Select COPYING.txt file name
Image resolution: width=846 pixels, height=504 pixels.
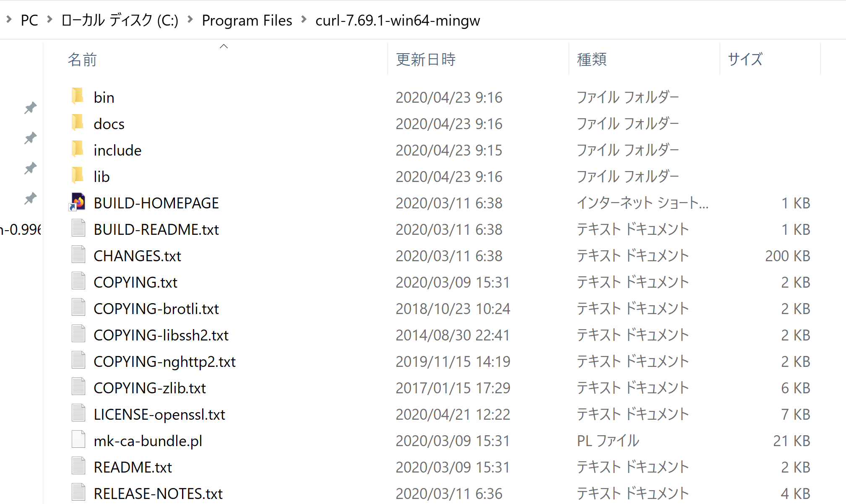pyautogui.click(x=135, y=282)
